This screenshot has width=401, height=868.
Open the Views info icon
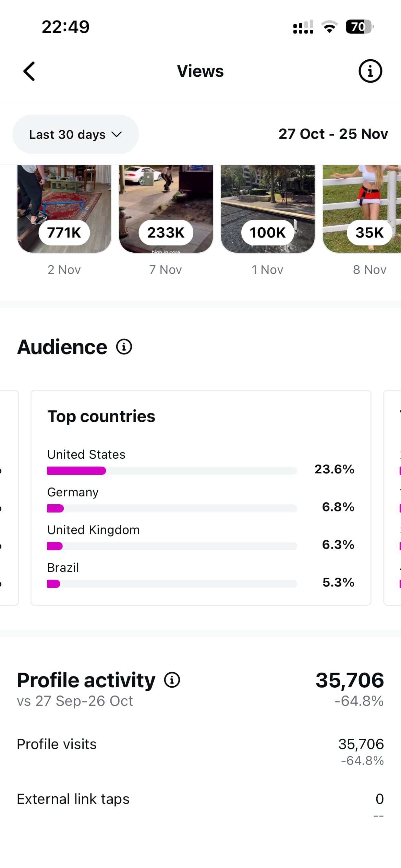coord(370,71)
